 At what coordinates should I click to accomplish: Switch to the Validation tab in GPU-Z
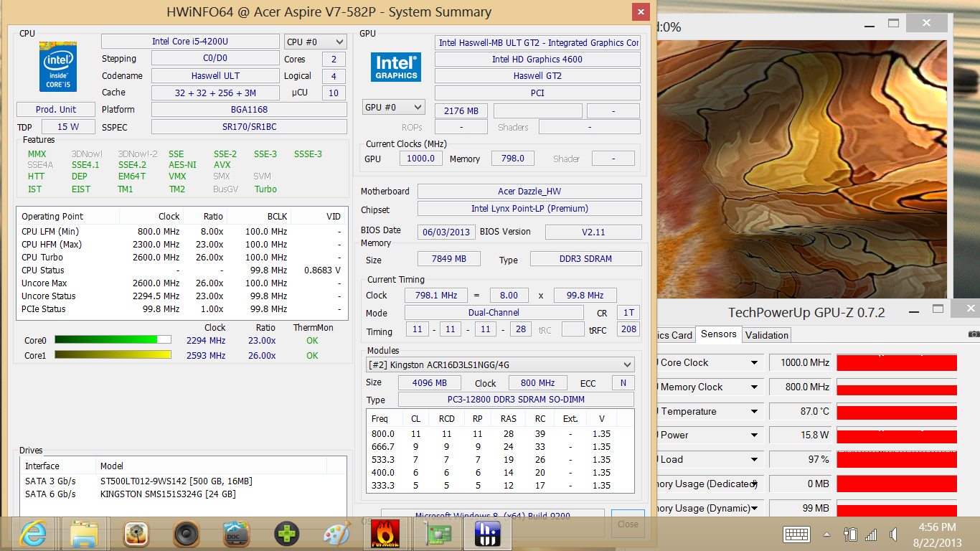[x=767, y=335]
